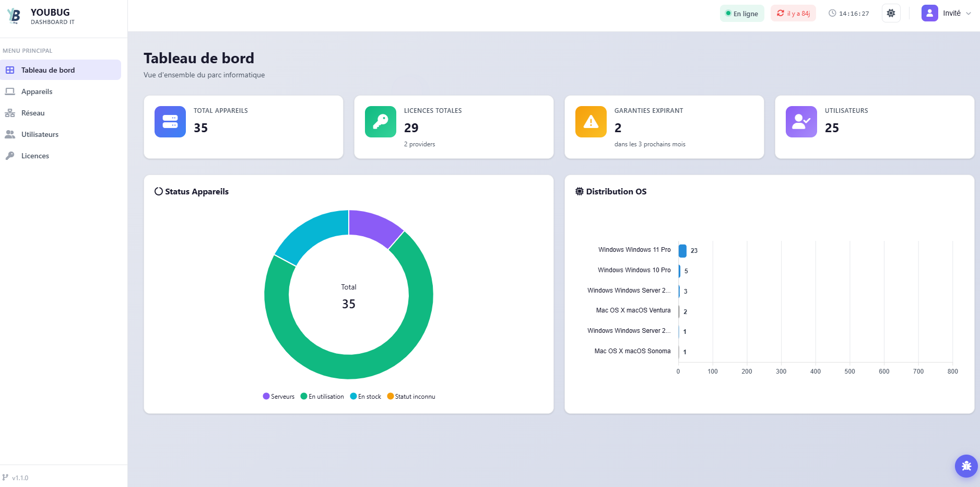Click the Licences Totales value 29

point(411,128)
